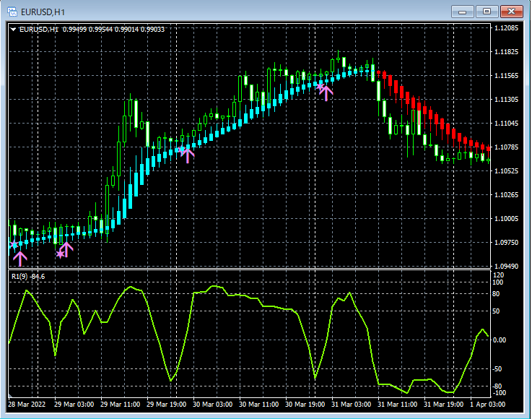Click the 1.10005 price level label
Viewport: 532px width, 419px height.
(x=506, y=218)
